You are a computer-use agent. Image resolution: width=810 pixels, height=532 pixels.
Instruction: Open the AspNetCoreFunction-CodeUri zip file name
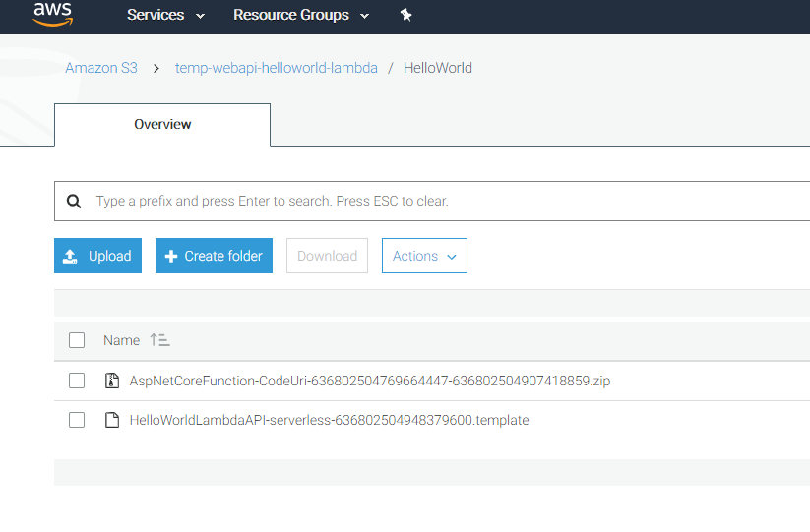pos(370,381)
